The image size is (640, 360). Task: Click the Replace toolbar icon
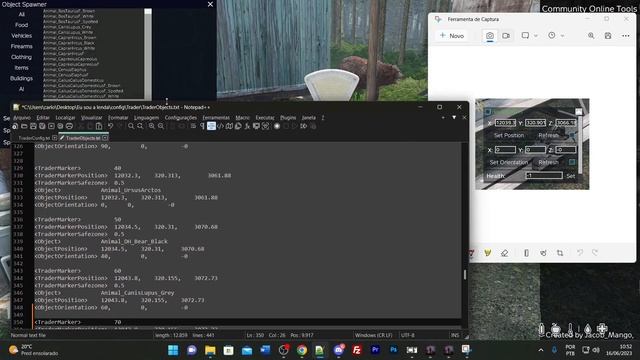point(140,126)
